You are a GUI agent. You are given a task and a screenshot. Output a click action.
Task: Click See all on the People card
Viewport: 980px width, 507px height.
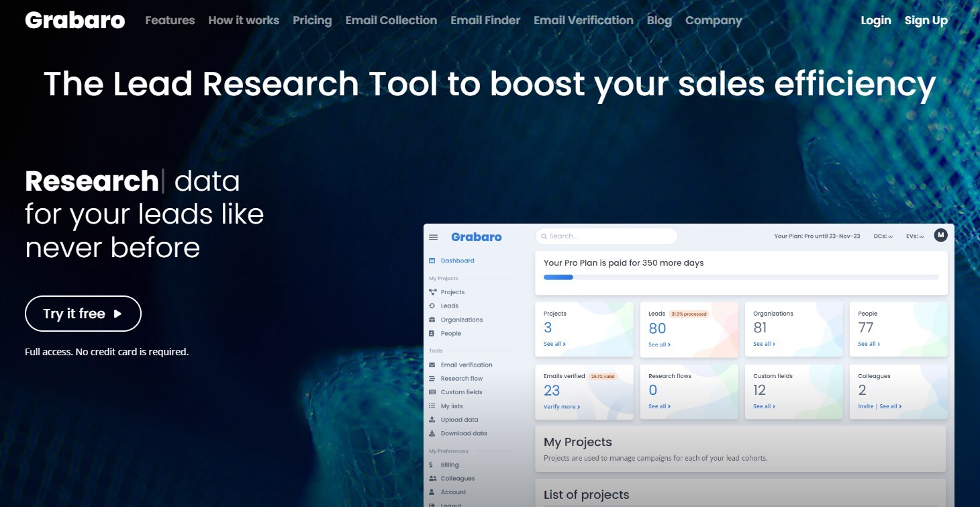(x=869, y=344)
